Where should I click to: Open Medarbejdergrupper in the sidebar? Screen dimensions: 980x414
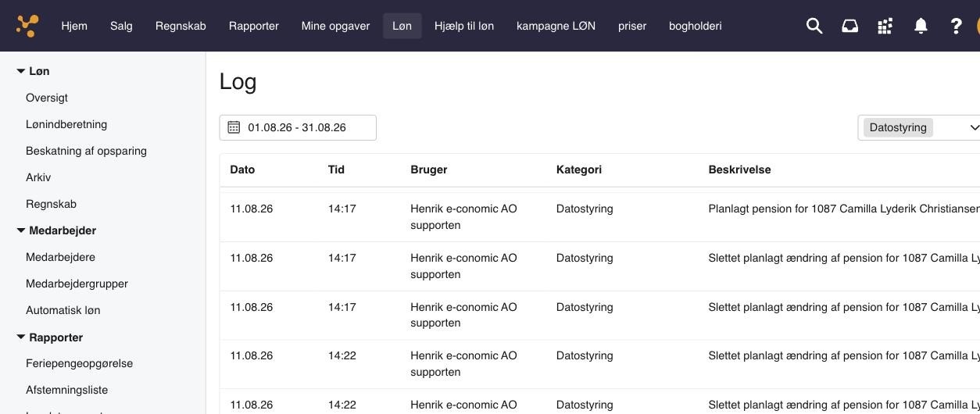click(x=77, y=284)
